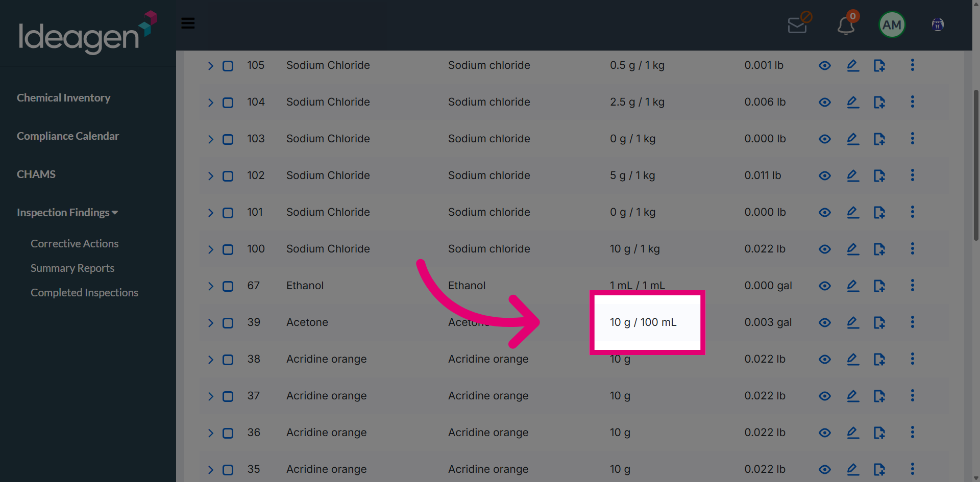Open Compliance Calendar
The image size is (980, 482).
68,136
